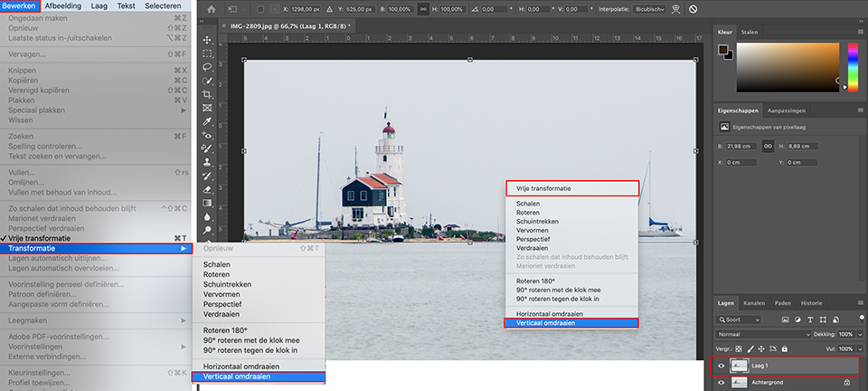The height and width of the screenshot is (391, 868).
Task: Select the Laag 1 layer thumbnail
Action: click(739, 366)
